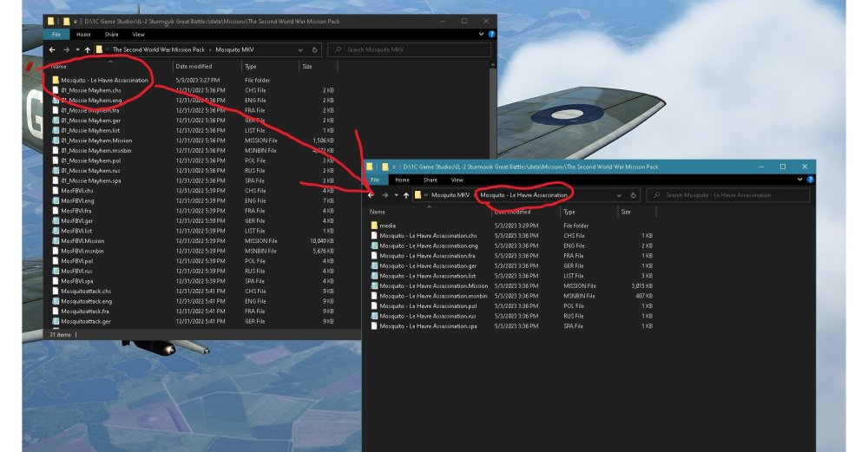Refresh the Le Havre Assassination folder view
This screenshot has width=868, height=452.
tap(634, 195)
